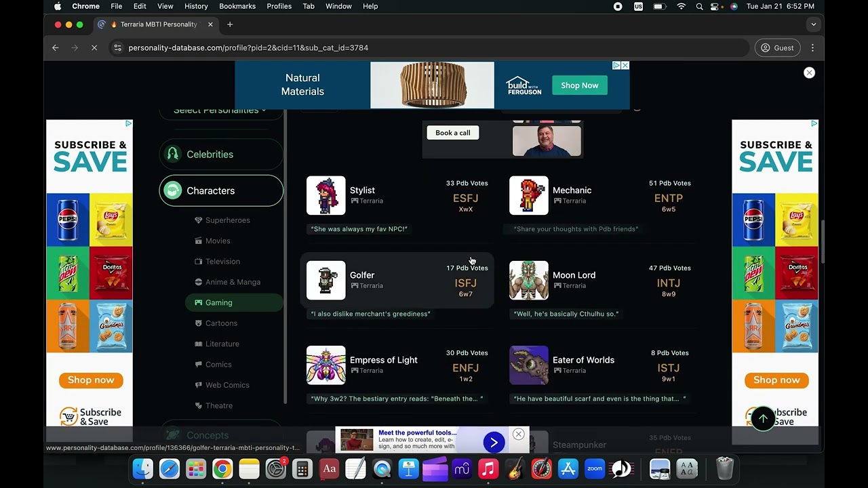The width and height of the screenshot is (868, 488).
Task: Open Finder from the Dock
Action: tap(143, 469)
